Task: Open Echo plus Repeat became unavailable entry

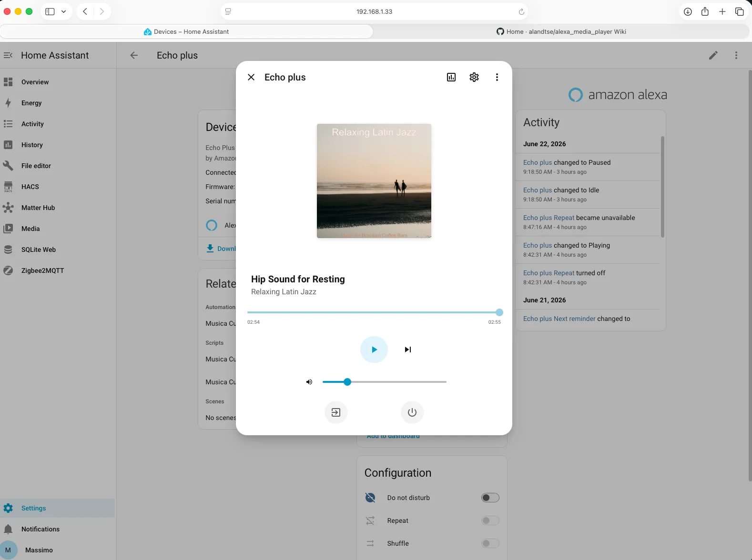Action: tap(588, 222)
